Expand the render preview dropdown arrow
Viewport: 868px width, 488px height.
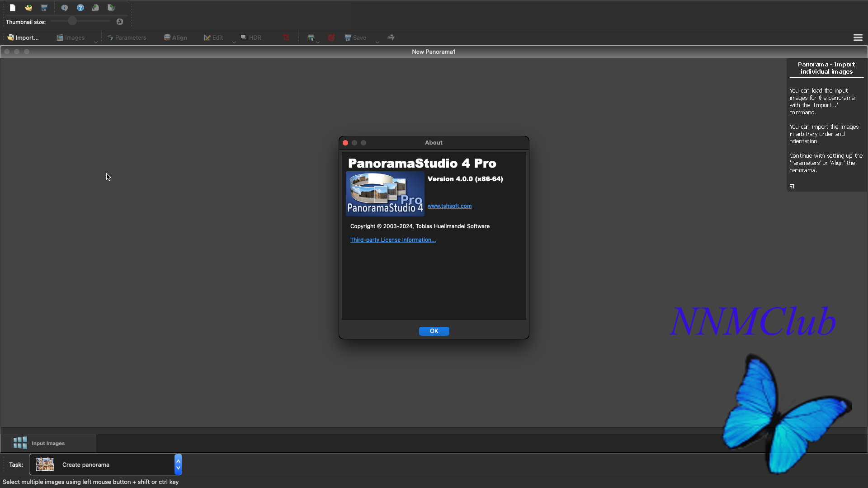pyautogui.click(x=318, y=42)
